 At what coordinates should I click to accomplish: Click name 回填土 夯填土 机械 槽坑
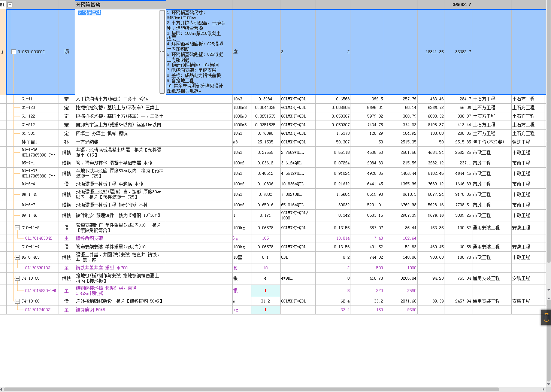tap(102, 133)
